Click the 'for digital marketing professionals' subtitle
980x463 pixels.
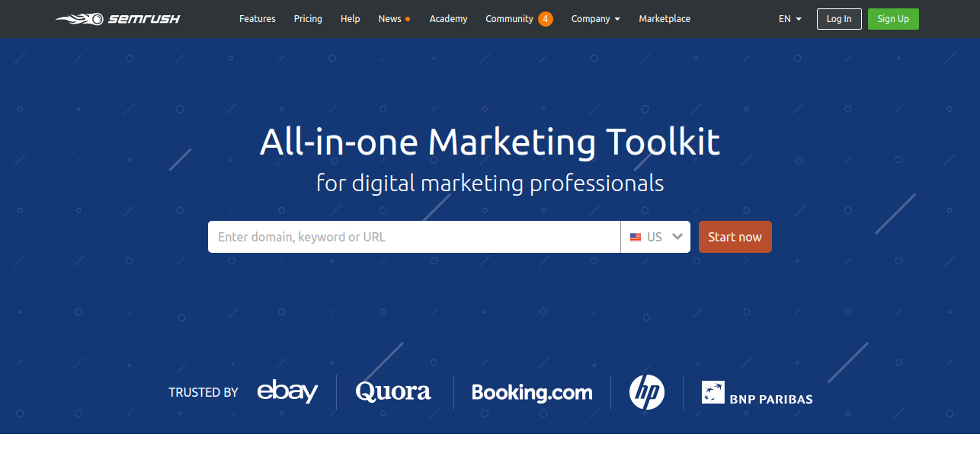pyautogui.click(x=490, y=184)
